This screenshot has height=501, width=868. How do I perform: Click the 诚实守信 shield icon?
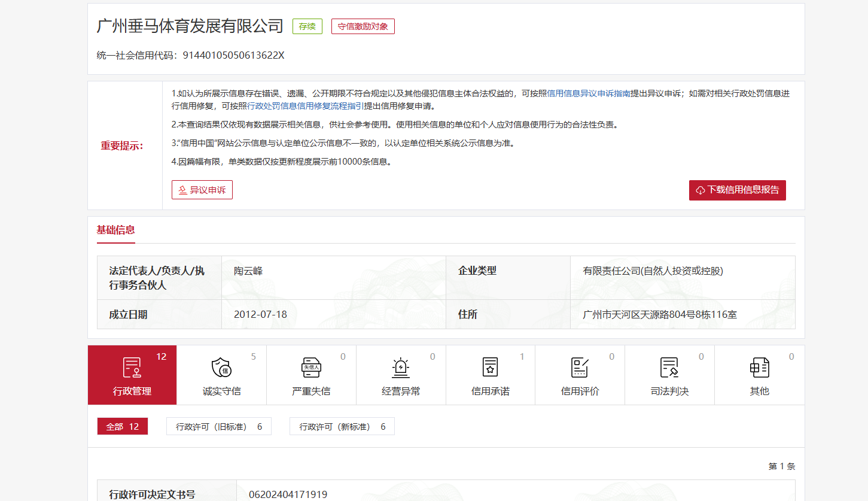point(221,367)
